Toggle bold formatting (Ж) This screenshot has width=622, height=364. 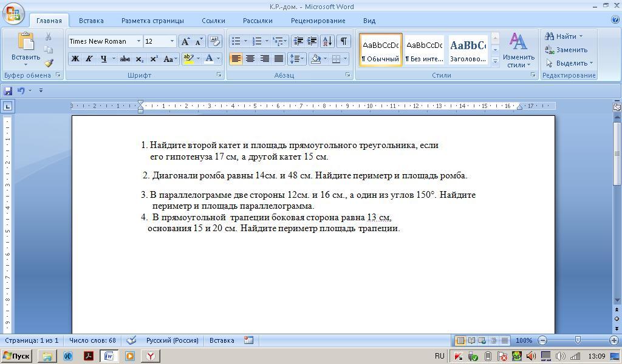pyautogui.click(x=75, y=59)
